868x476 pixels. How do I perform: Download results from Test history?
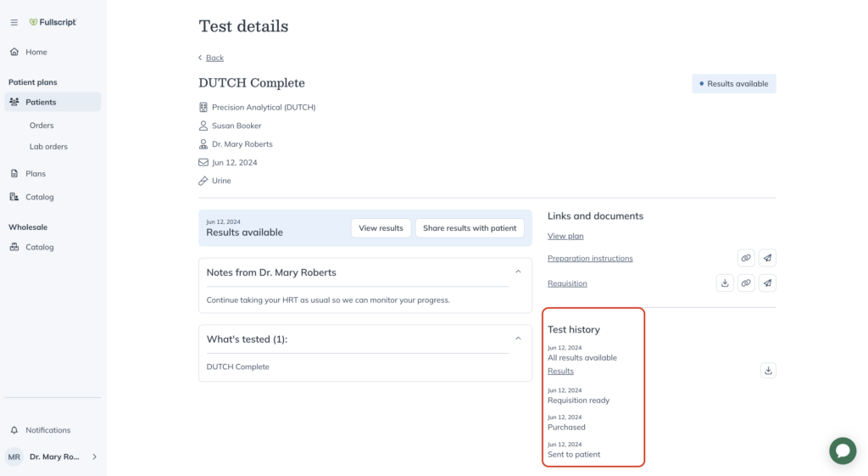pos(768,371)
